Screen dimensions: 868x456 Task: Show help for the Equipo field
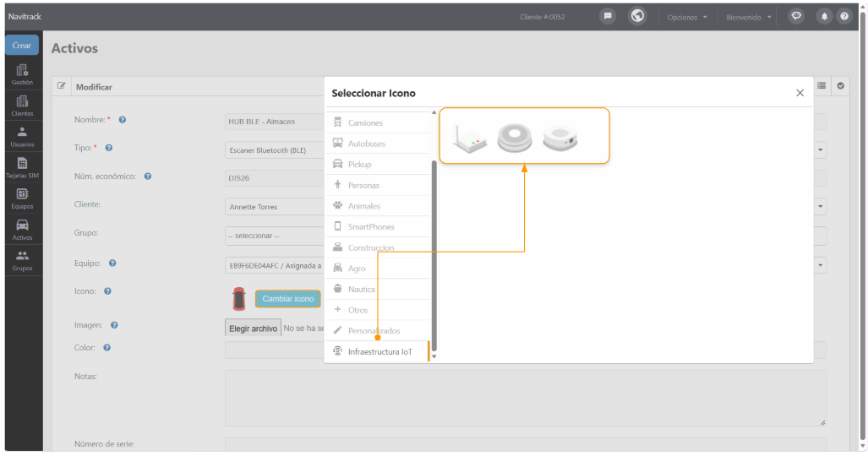(112, 263)
